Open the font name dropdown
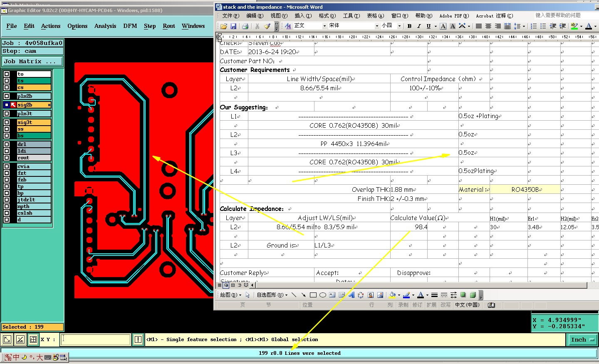The image size is (599, 364). 377,26
